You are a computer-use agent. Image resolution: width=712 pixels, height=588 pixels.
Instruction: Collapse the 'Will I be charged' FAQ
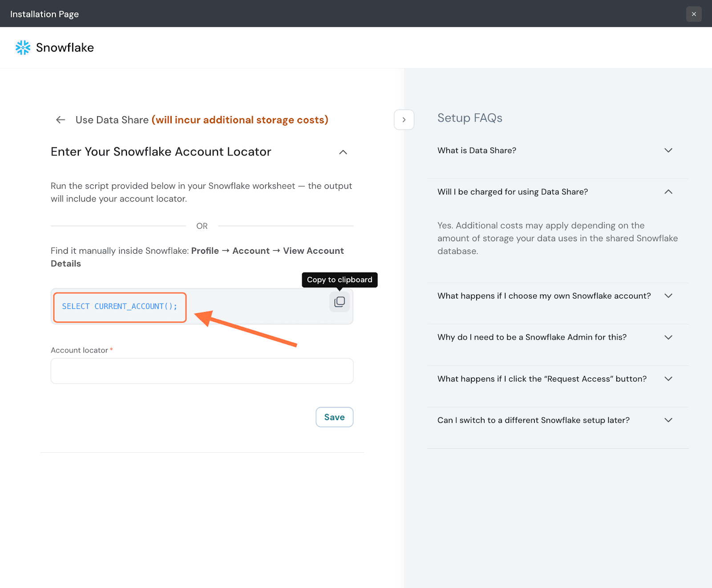pyautogui.click(x=668, y=192)
